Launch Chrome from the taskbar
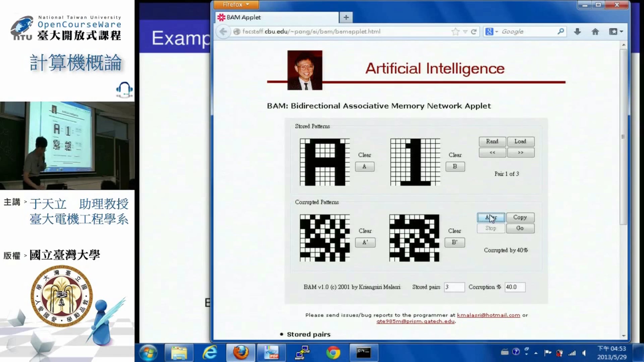Viewport: 644px width, 362px height. 333,353
